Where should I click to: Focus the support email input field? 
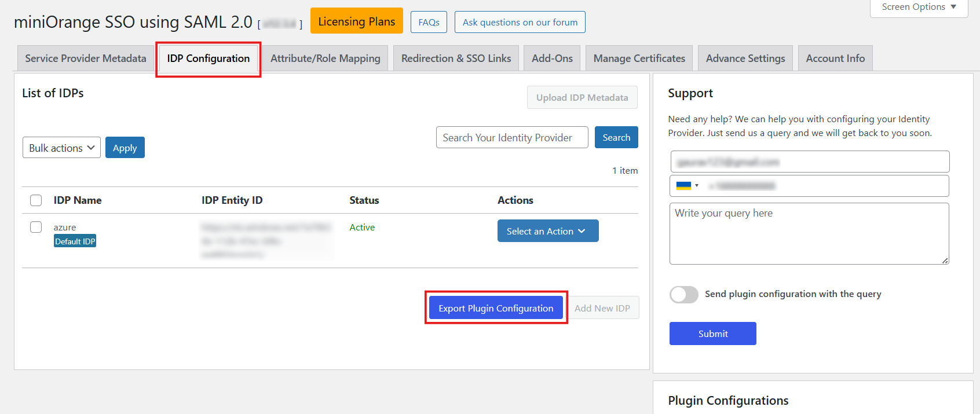click(x=810, y=162)
